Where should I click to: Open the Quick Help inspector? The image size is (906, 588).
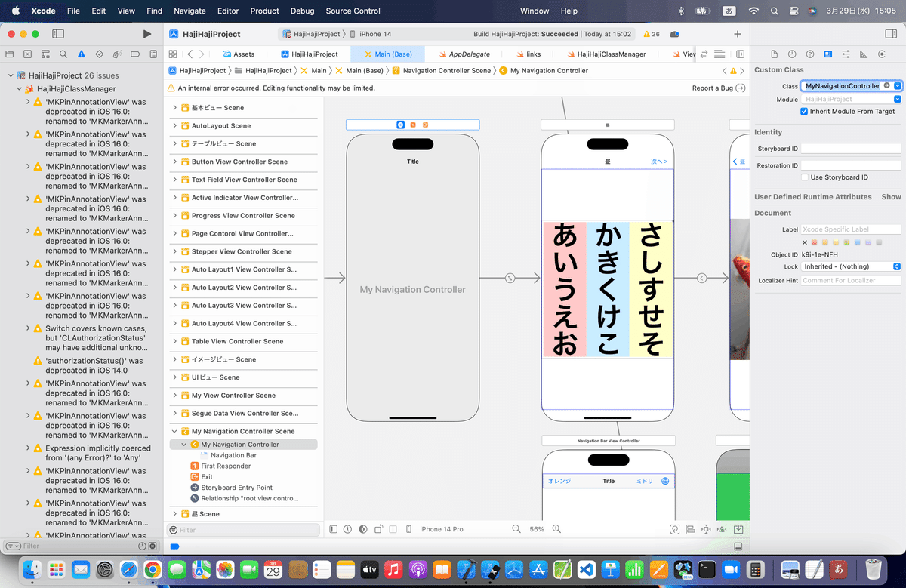(x=810, y=54)
